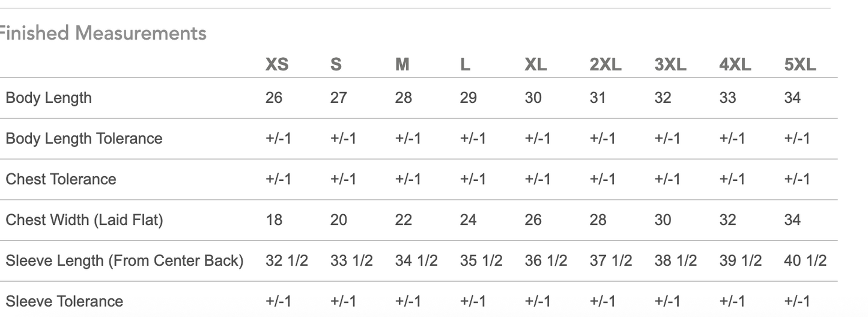Select the Chest Width value for 3XL
Image resolution: width=868 pixels, height=317 pixels.
tap(663, 220)
